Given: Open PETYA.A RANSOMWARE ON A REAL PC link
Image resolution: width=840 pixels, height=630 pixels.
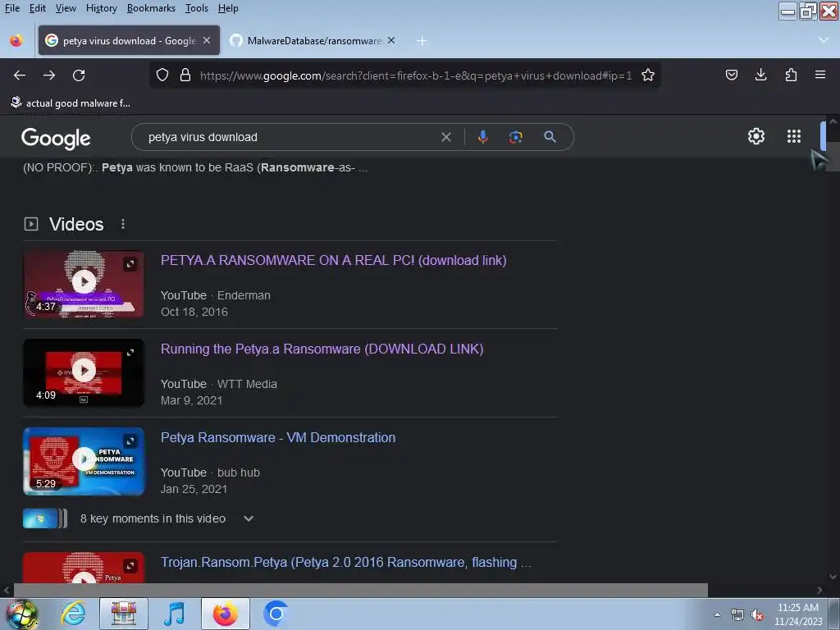Looking at the screenshot, I should 333,260.
